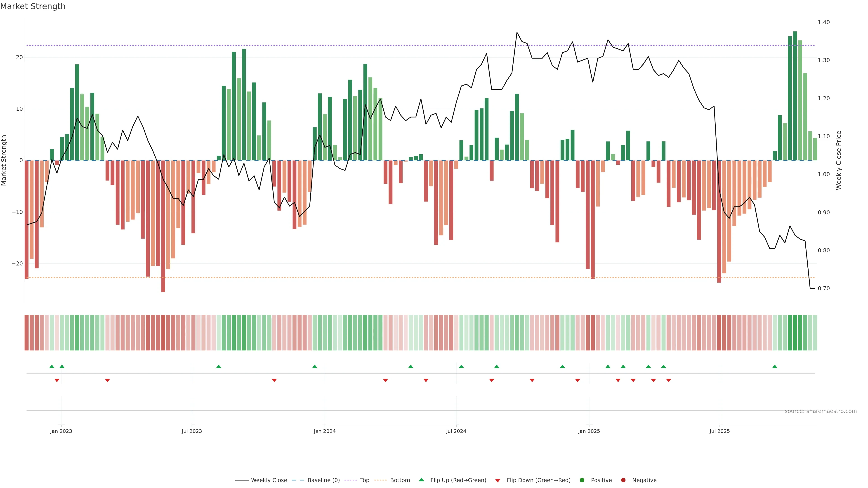
Task: Click the first red Flip Down marker near Jan 2023
Action: (x=57, y=380)
